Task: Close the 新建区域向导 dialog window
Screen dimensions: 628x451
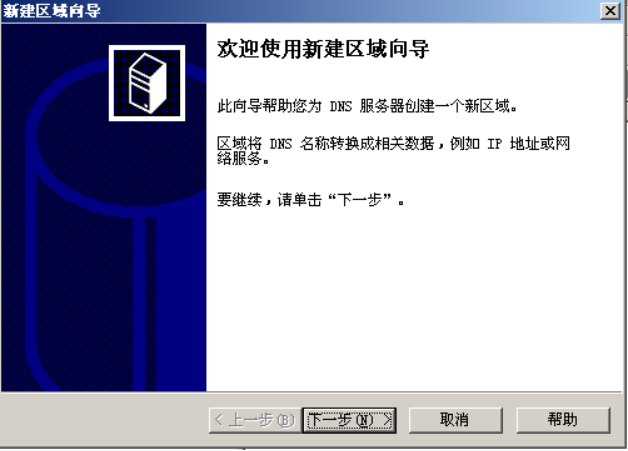Action: tap(610, 11)
